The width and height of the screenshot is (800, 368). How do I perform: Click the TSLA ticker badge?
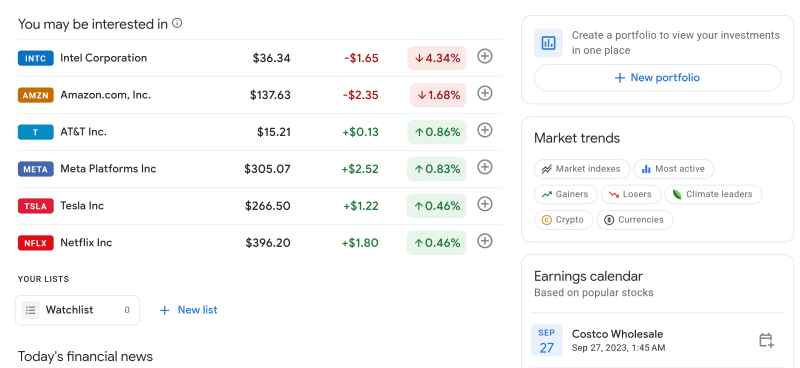tap(36, 206)
